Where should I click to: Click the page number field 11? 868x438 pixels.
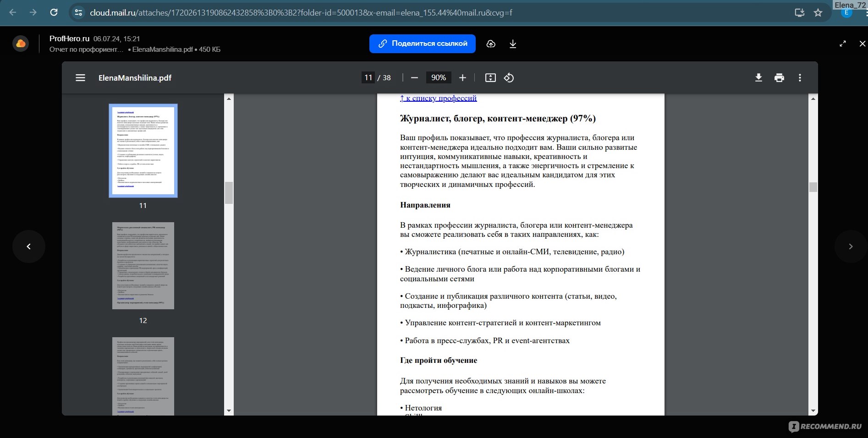(x=368, y=78)
